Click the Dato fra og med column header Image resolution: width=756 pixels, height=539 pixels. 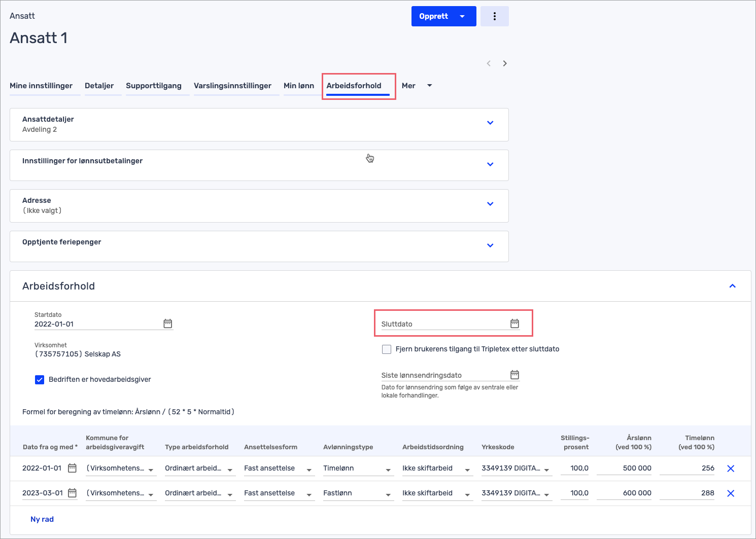(x=50, y=447)
